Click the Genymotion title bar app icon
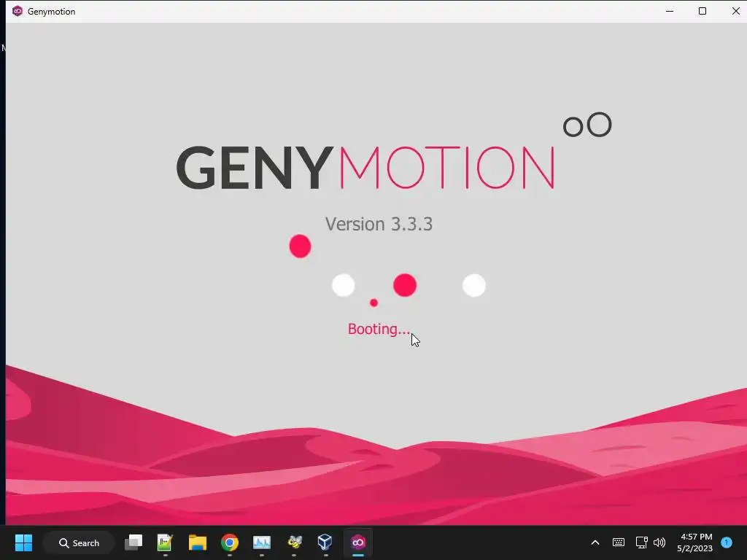 point(18,11)
